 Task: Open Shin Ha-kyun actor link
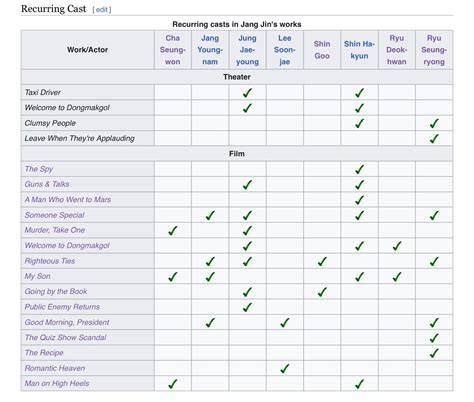[359, 50]
